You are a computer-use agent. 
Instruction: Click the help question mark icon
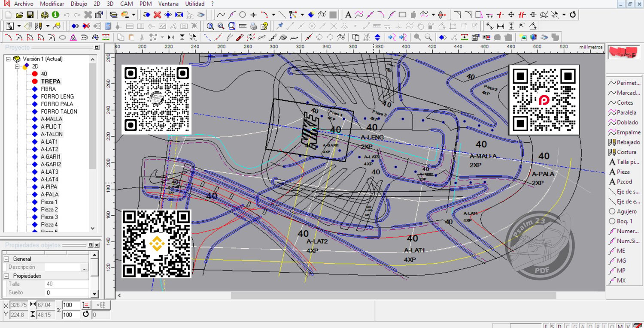tap(265, 26)
